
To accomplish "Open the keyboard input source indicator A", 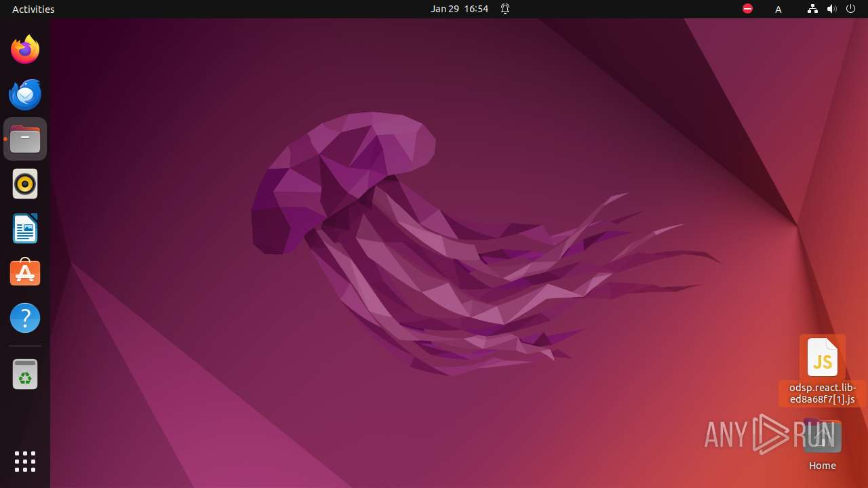I will [778, 9].
